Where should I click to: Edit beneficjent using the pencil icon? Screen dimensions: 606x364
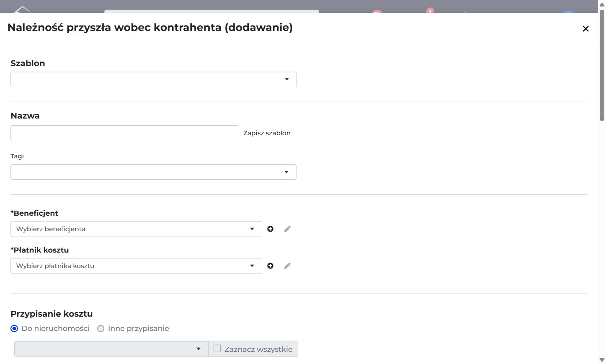287,229
